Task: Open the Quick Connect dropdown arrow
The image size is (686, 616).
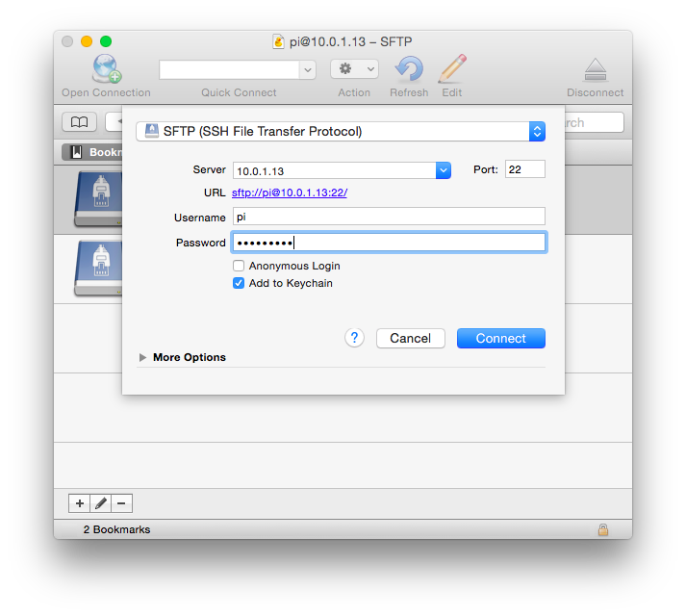Action: tap(308, 69)
